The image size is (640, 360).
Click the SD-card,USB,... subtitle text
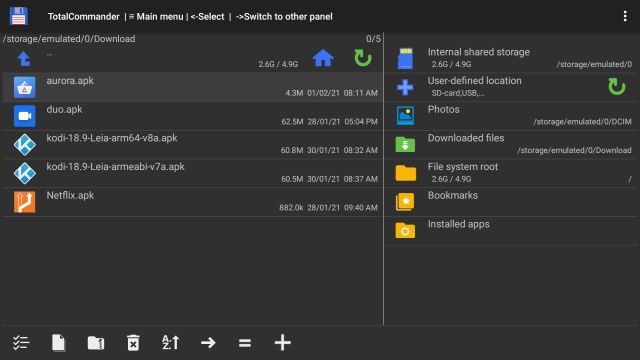pos(458,93)
